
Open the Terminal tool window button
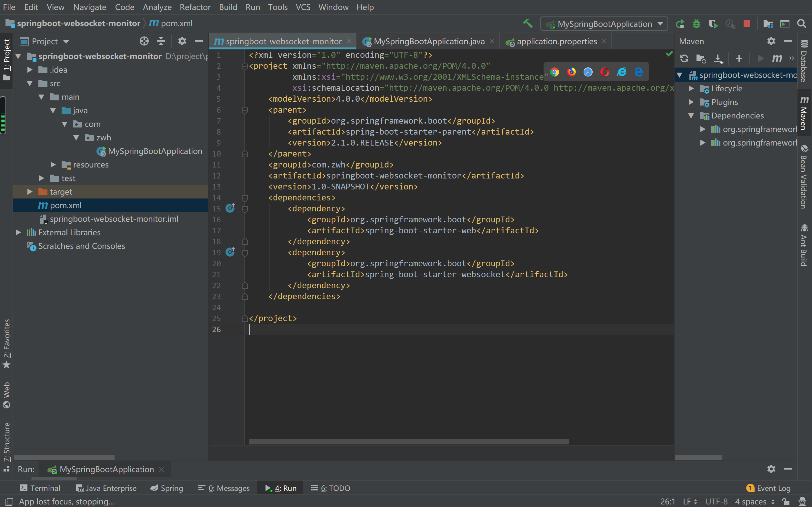(x=40, y=488)
